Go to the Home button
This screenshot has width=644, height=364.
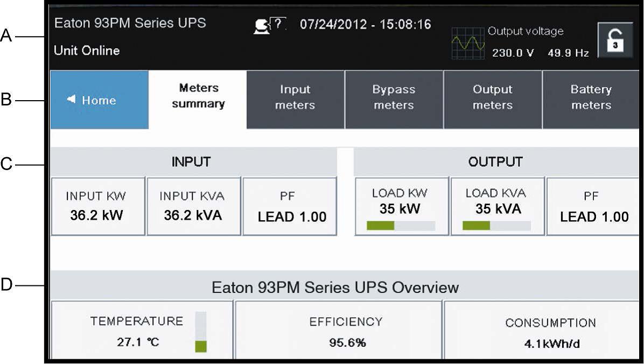point(100,100)
